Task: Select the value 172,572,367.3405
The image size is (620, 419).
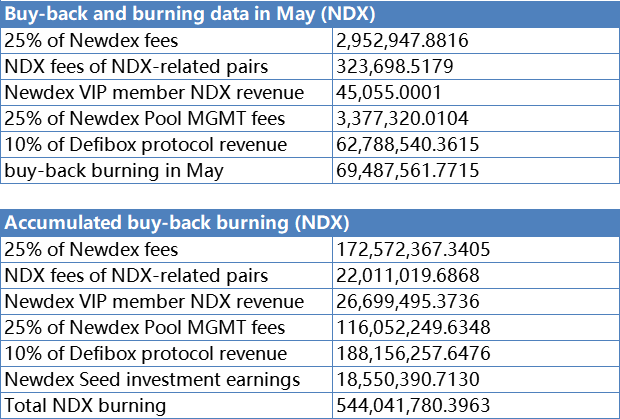Action: click(x=413, y=249)
